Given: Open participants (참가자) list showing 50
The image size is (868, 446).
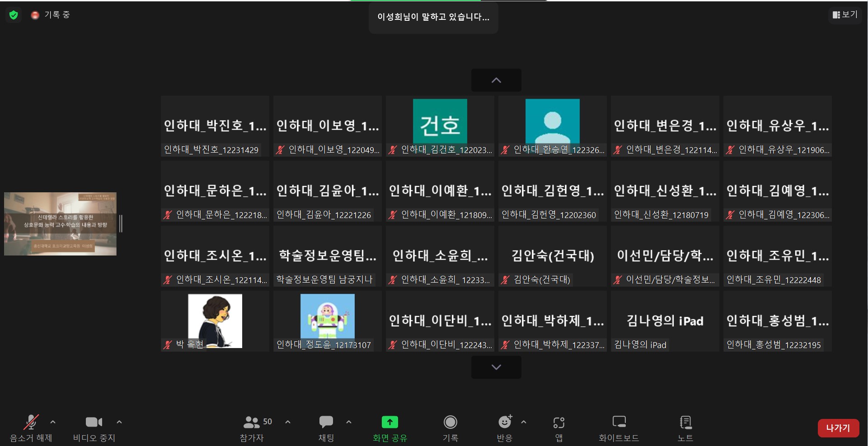Looking at the screenshot, I should [252, 423].
